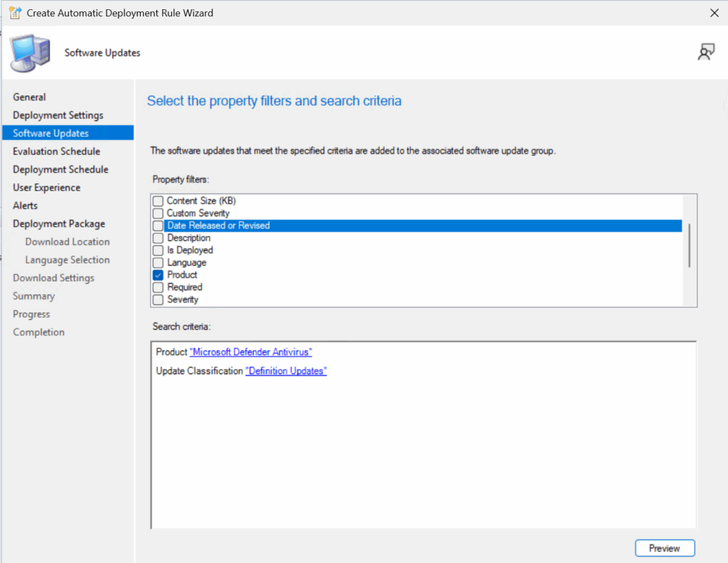Open the Microsoft Defender Antivirus product link
This screenshot has width=728, height=563.
tap(250, 353)
